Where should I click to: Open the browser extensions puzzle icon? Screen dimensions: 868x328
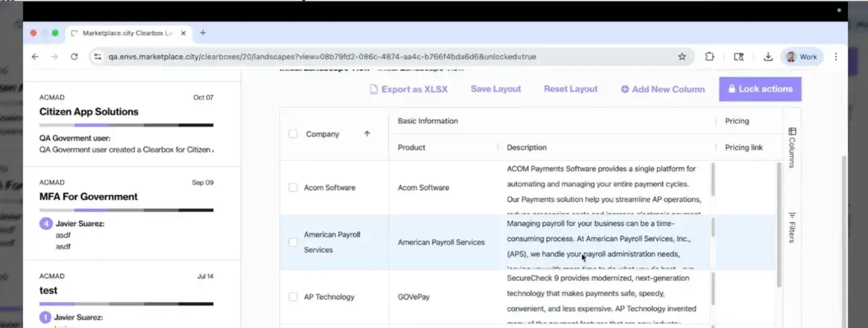(x=709, y=56)
